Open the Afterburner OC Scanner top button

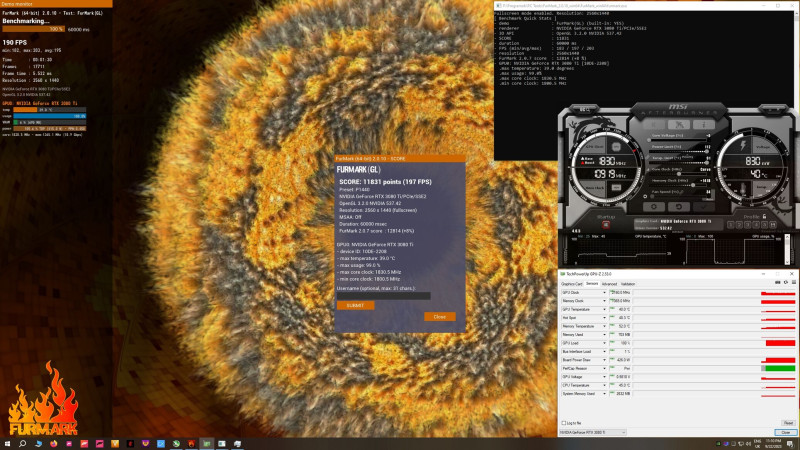coord(679,124)
